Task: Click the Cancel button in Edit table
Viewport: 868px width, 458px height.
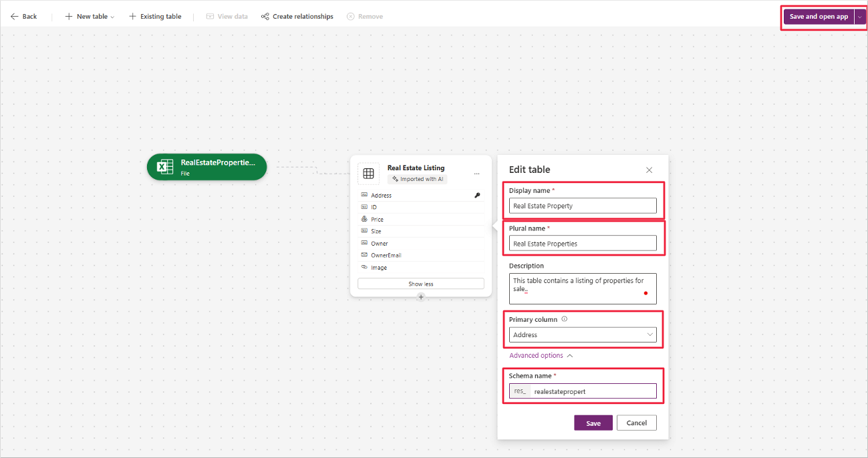Action: (636, 423)
